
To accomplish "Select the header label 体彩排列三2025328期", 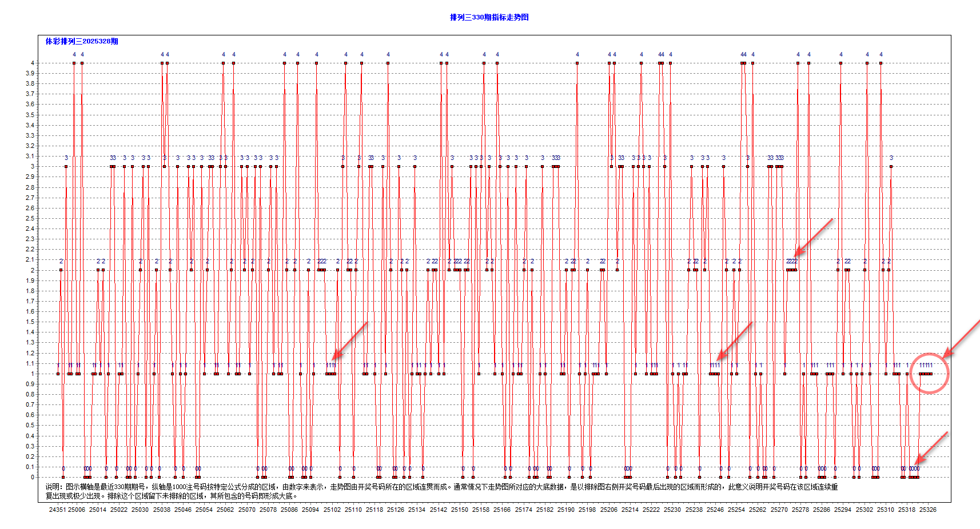I will 81,41.
